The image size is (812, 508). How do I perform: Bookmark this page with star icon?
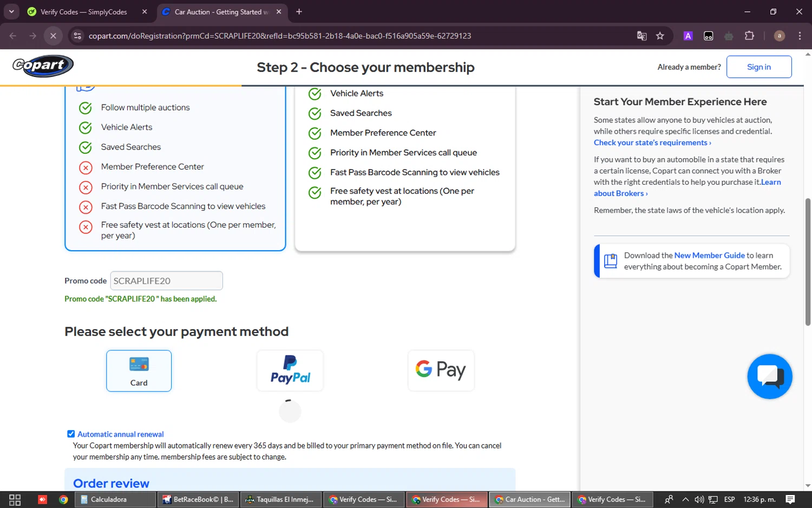click(660, 36)
